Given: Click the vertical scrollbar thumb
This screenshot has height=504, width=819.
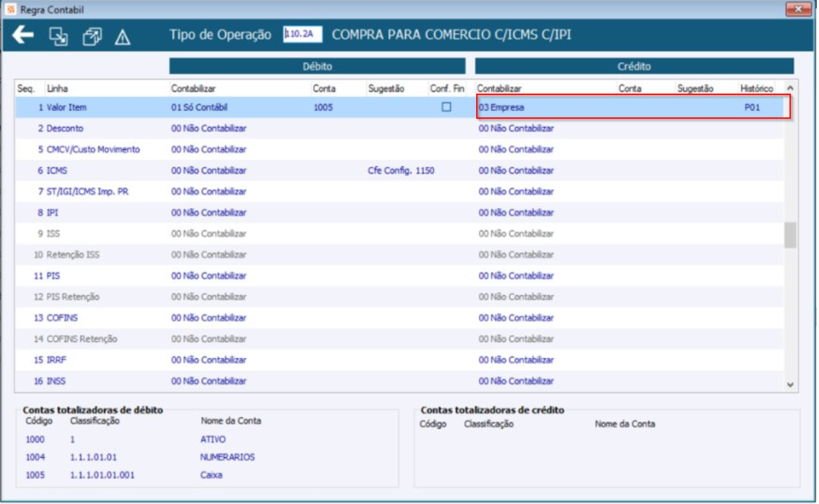Looking at the screenshot, I should (789, 235).
